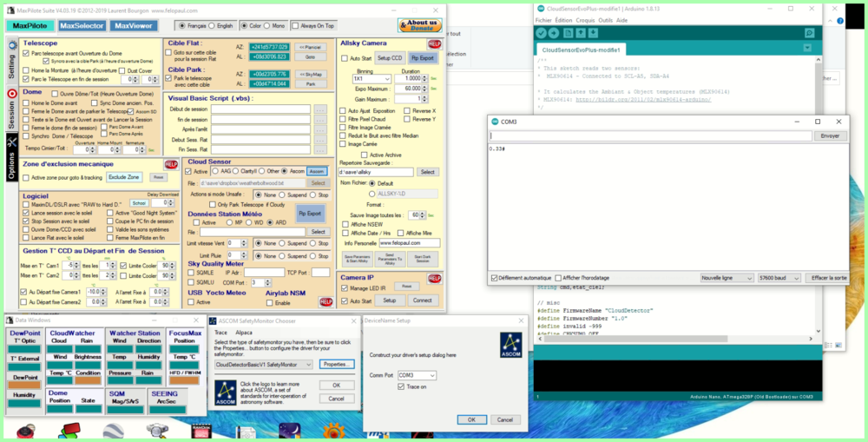Click the Arduino Open sketch icon
The image size is (868, 442).
[x=581, y=33]
